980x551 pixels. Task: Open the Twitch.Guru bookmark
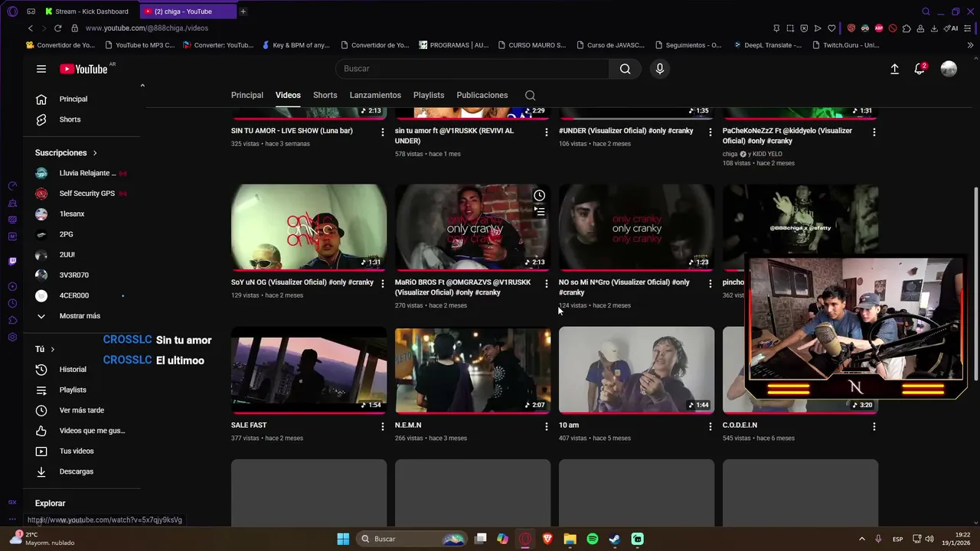844,45
